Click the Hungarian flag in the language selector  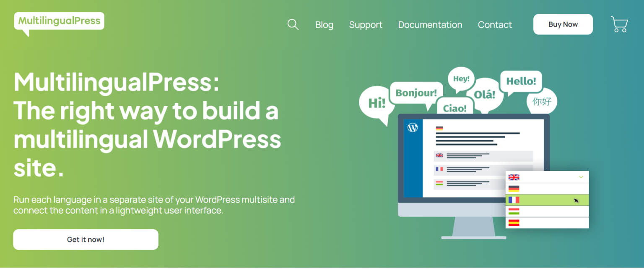point(514,212)
